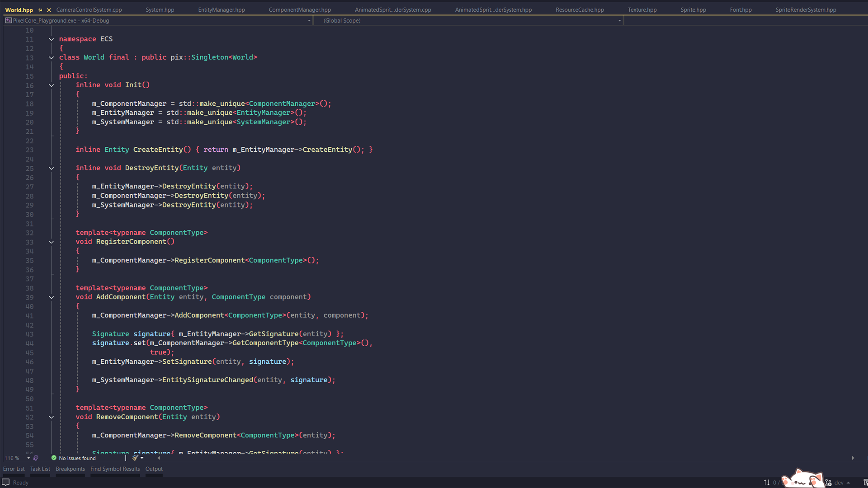868x488 pixels.
Task: Open the Texture.hpp tab
Action: tap(642, 10)
